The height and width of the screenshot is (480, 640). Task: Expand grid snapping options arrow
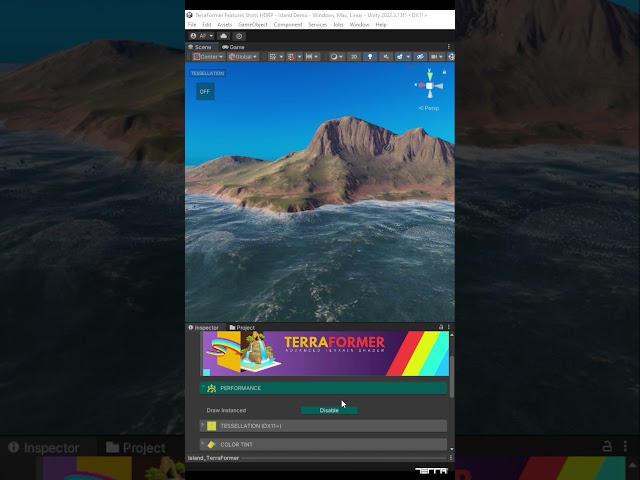click(299, 57)
